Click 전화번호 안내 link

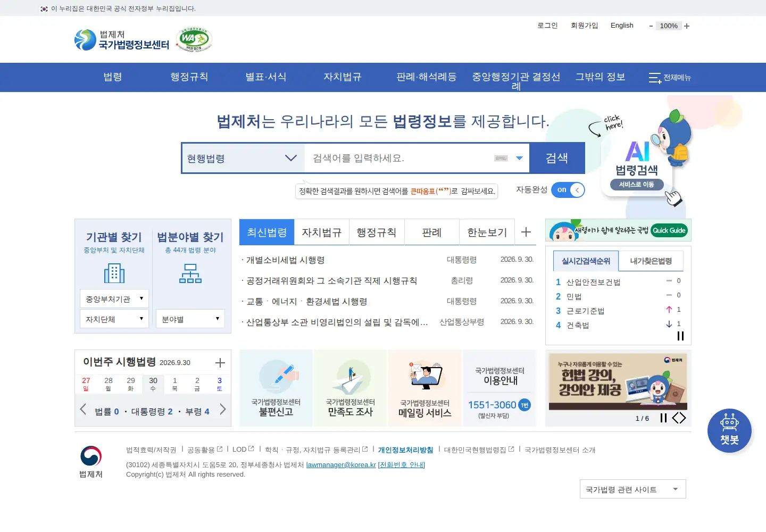pos(402,465)
